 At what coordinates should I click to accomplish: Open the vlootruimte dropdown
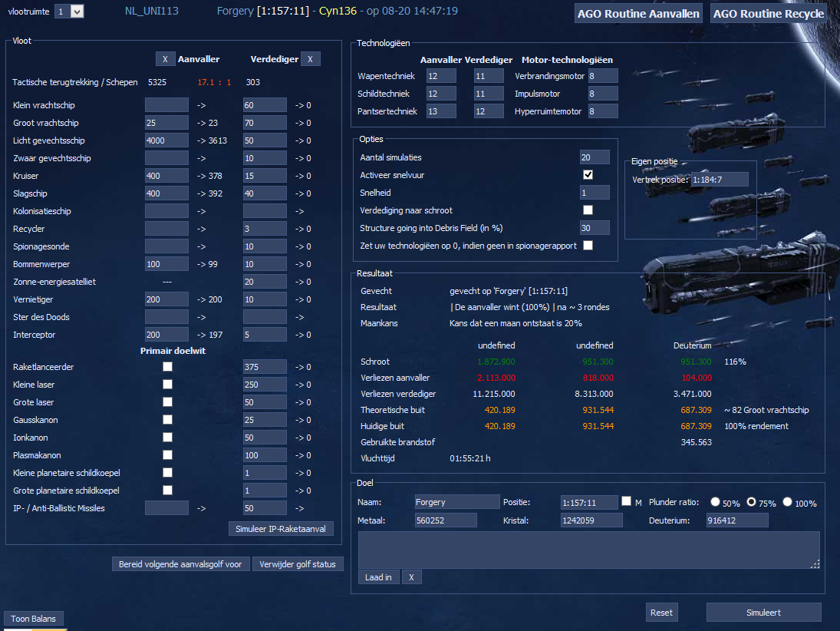(x=70, y=12)
